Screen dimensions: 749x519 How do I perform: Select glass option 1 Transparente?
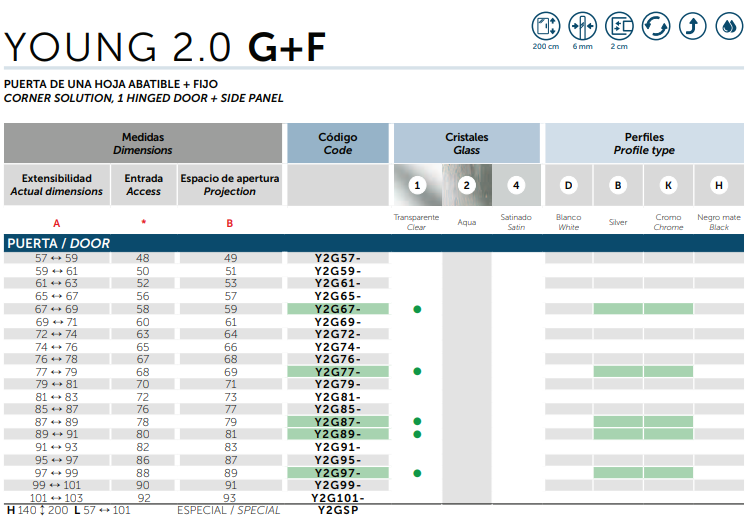click(x=417, y=185)
